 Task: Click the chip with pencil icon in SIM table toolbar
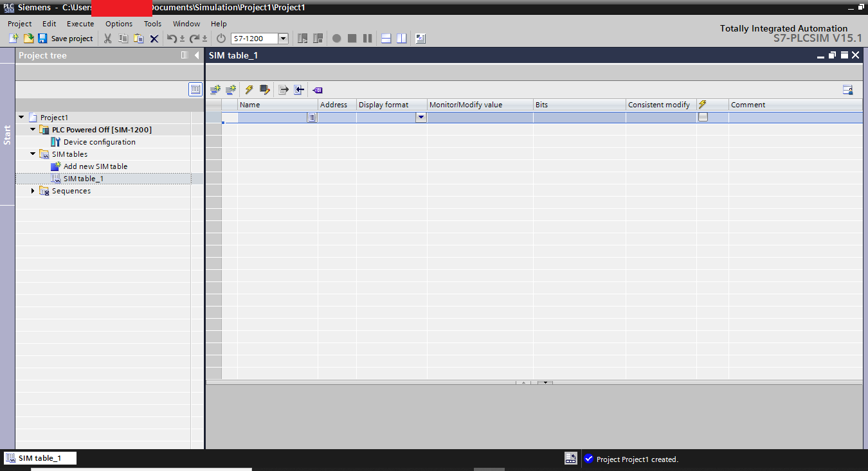coord(264,90)
